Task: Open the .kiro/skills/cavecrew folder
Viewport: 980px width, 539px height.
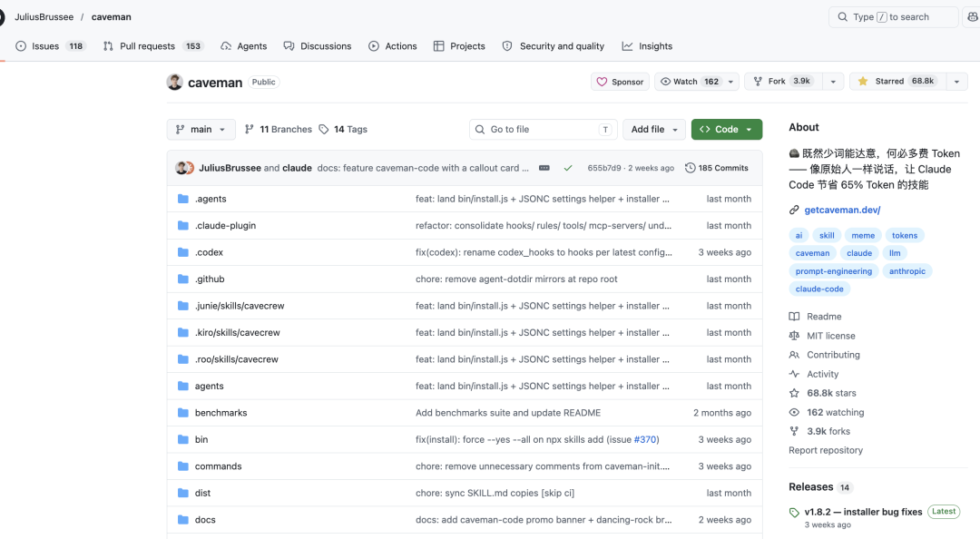Action: click(238, 333)
